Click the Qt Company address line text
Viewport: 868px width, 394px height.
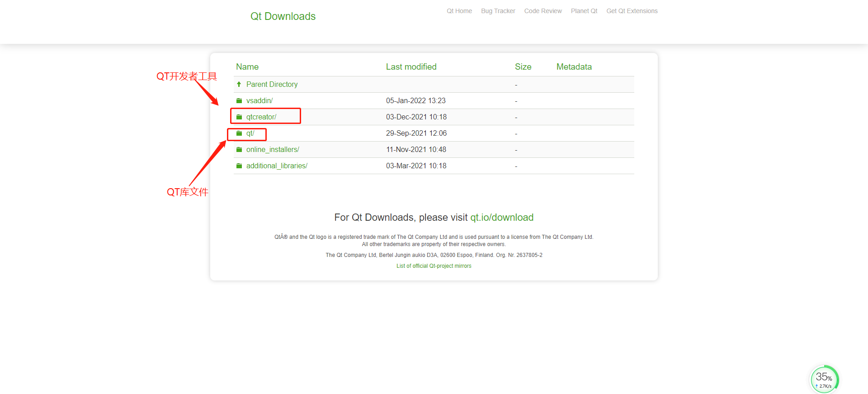pyautogui.click(x=434, y=255)
